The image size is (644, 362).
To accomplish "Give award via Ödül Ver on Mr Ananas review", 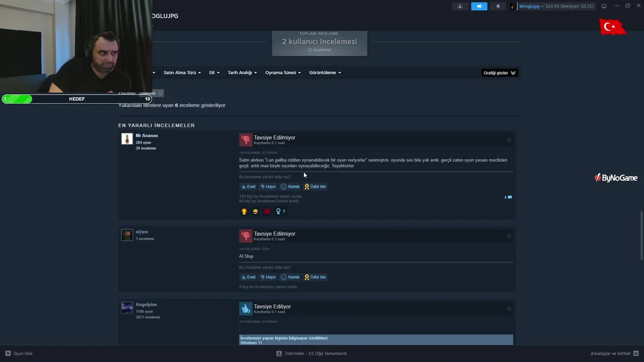I will (315, 187).
